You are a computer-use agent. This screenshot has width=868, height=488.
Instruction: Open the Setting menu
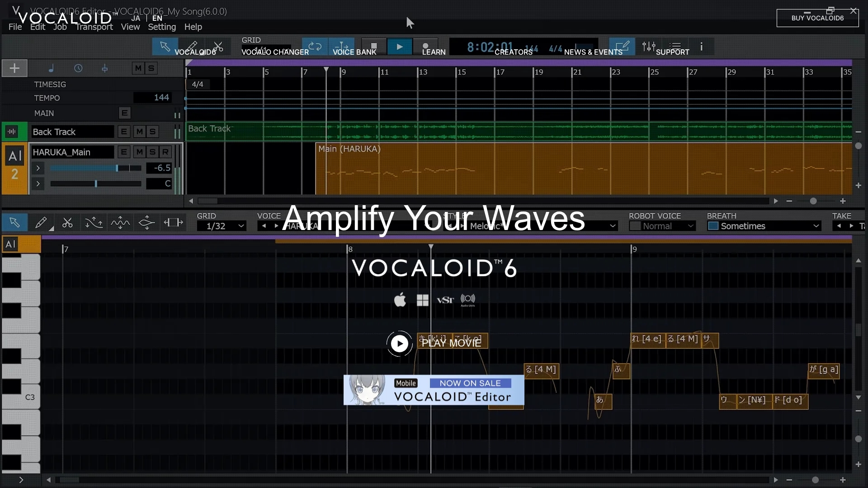coord(162,27)
